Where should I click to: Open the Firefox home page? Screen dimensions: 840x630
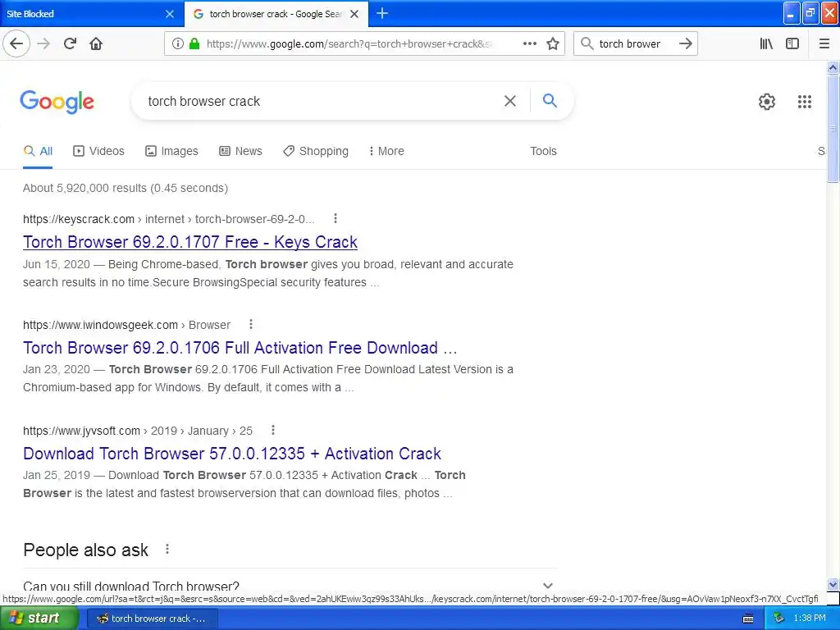[96, 43]
